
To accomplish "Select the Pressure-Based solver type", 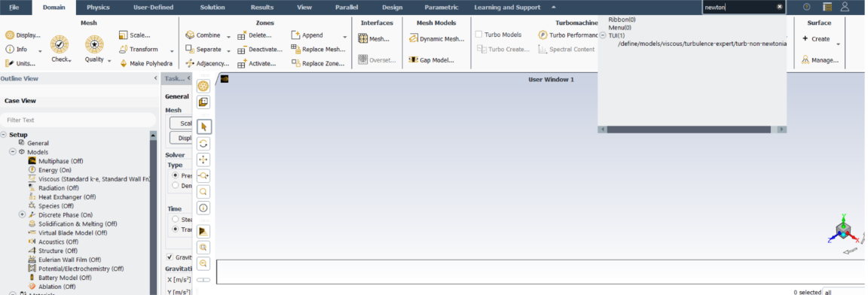I will (x=176, y=175).
